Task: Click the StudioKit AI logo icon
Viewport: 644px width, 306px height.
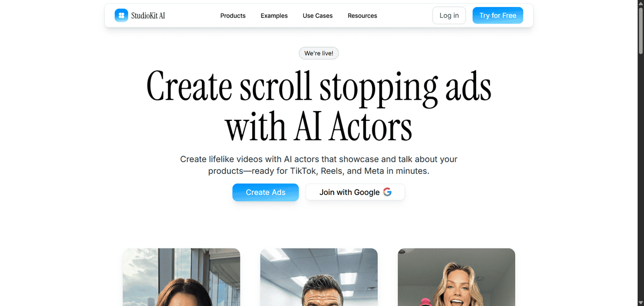Action: coord(121,16)
